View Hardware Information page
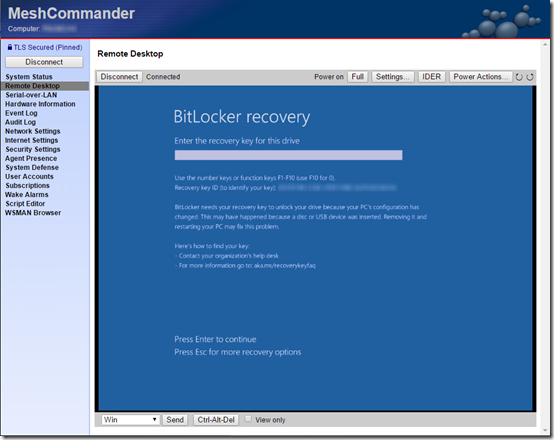This screenshot has height=440, width=554. 40,104
